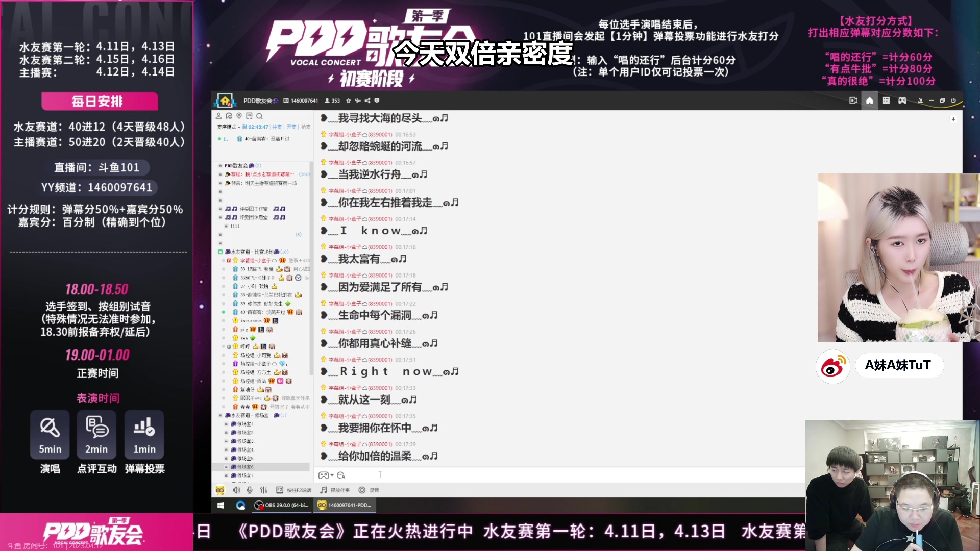The image size is (980, 551).
Task: Click the download arrow icon in title bar
Action: click(x=920, y=101)
